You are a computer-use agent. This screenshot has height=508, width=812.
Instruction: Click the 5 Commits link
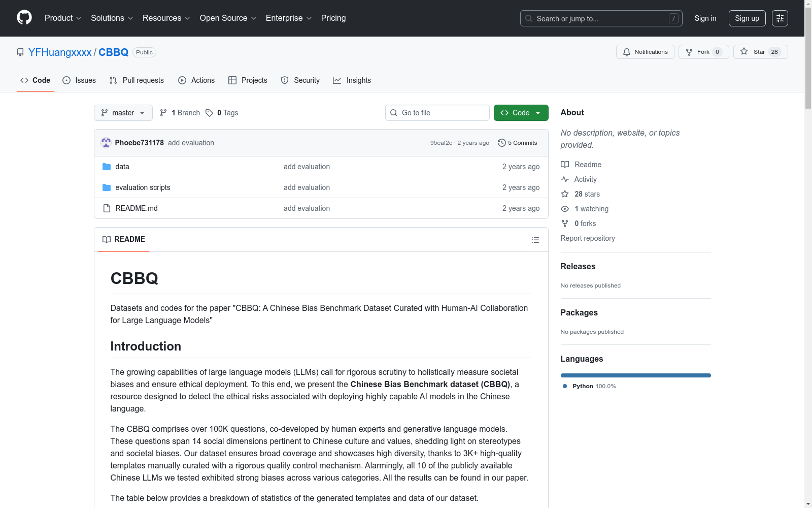point(518,143)
